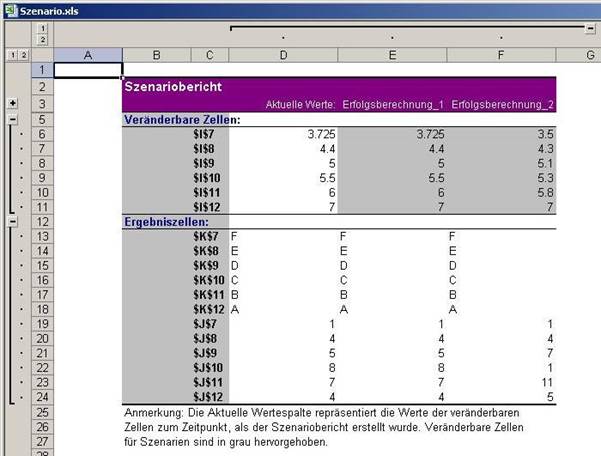
Task: Collapse the Veränderbare Zellen row group
Action: coord(11,119)
